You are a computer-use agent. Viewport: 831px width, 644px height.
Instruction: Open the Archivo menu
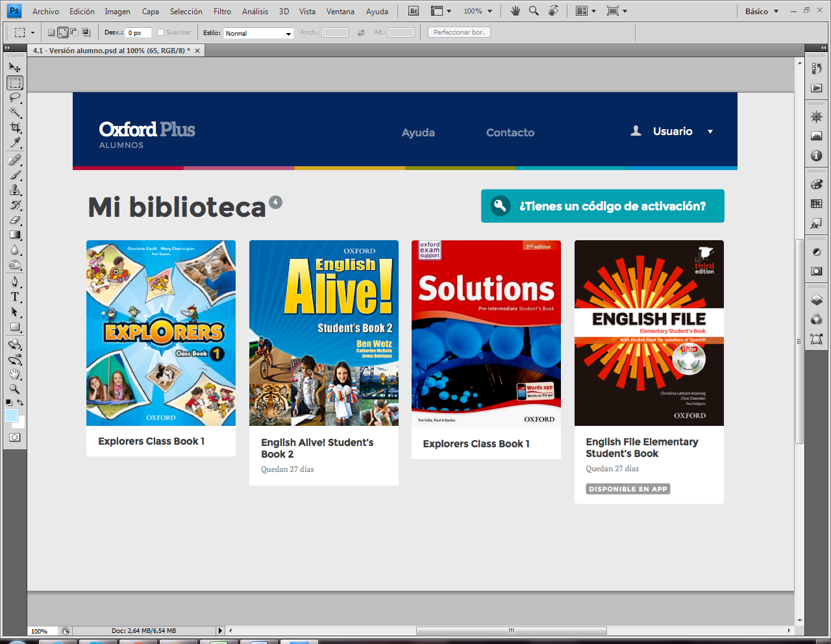[45, 11]
